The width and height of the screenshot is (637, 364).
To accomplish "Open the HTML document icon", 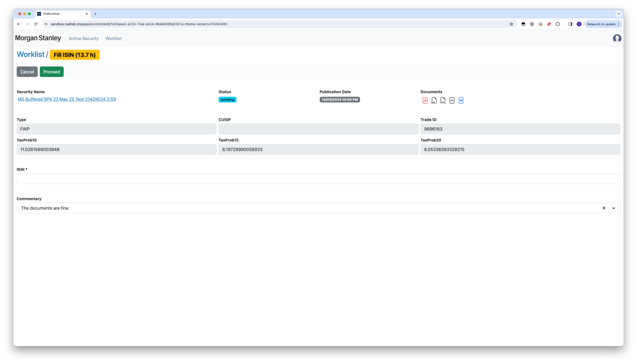I will 443,100.
